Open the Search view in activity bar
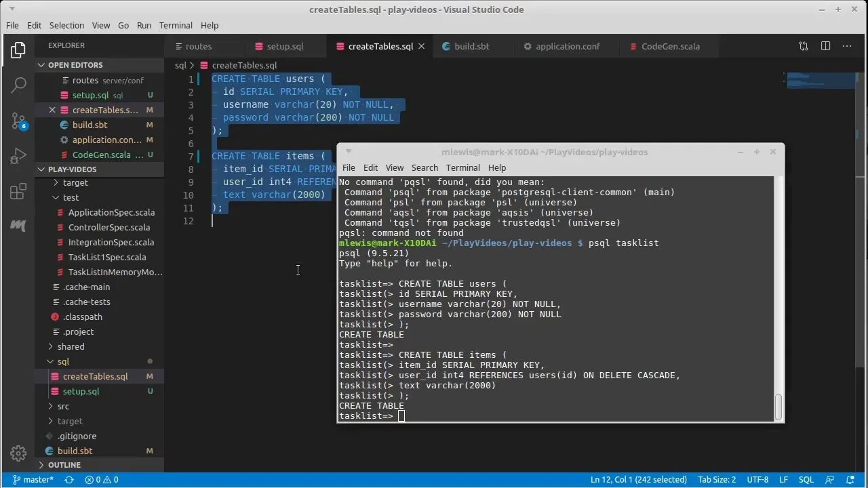 pyautogui.click(x=18, y=85)
